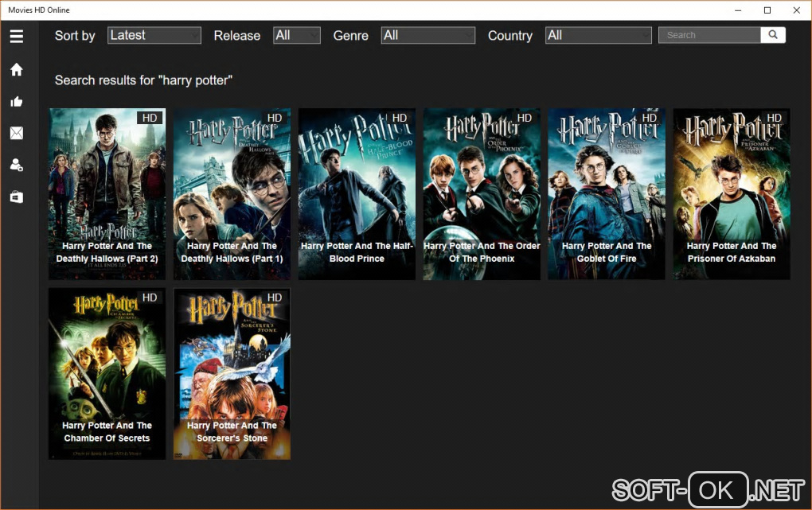Click HD badge on Deathly Hallows Part 2
This screenshot has width=812, height=510.
[x=150, y=118]
